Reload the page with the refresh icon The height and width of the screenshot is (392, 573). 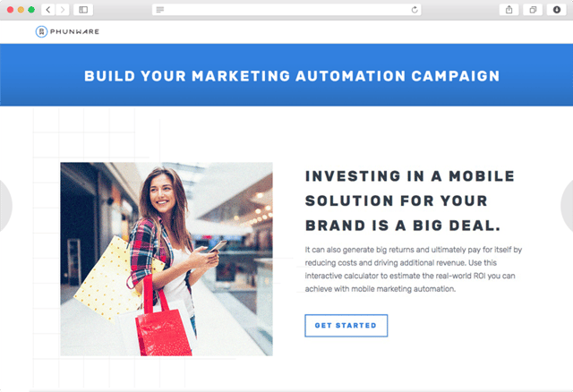coord(415,10)
